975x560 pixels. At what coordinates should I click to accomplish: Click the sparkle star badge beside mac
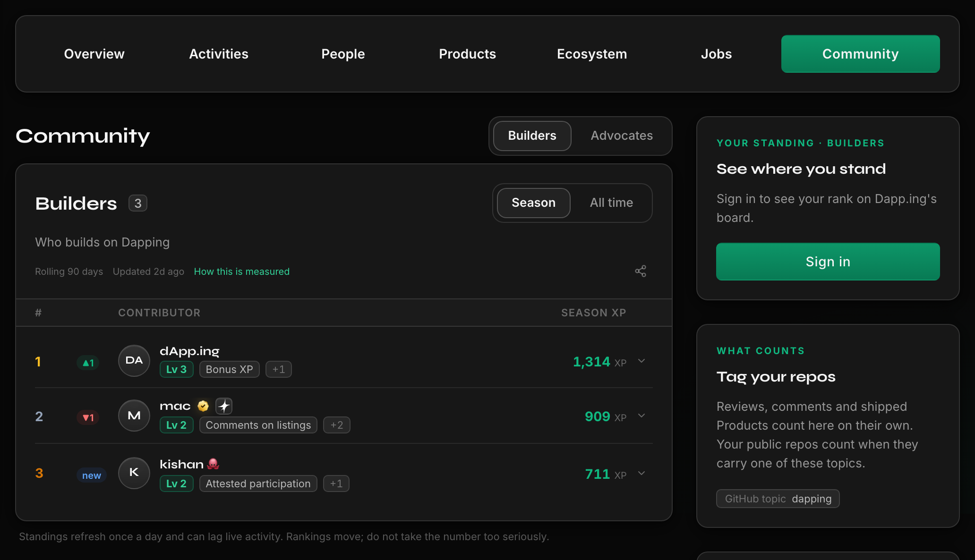224,406
